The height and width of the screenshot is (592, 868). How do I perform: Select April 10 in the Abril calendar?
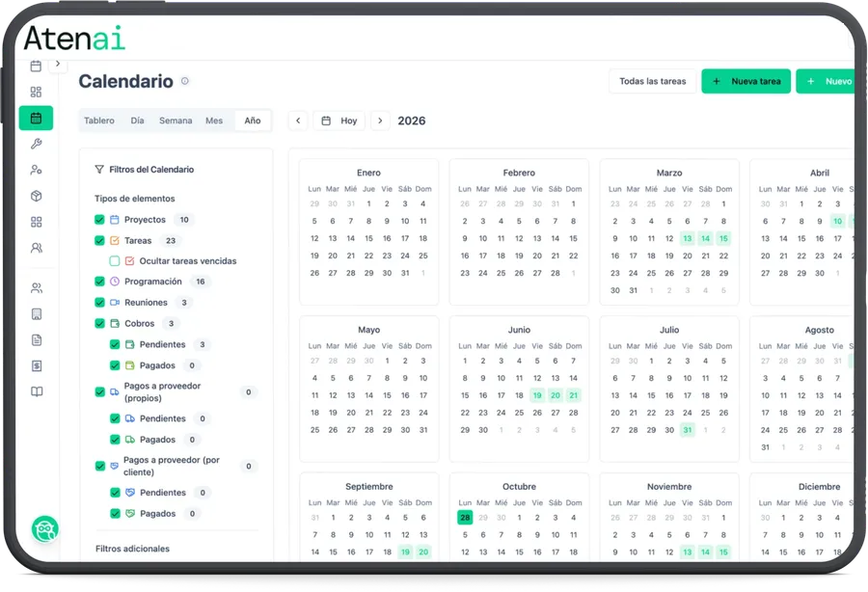pyautogui.click(x=837, y=222)
